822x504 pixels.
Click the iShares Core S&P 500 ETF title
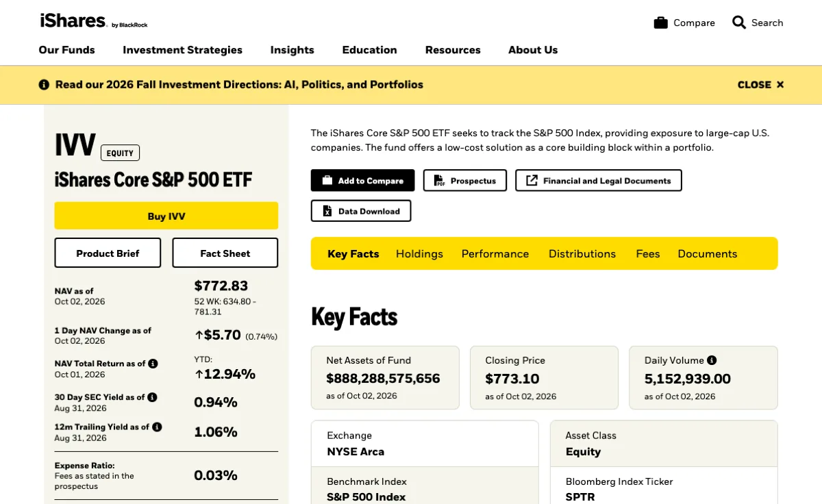(x=153, y=179)
